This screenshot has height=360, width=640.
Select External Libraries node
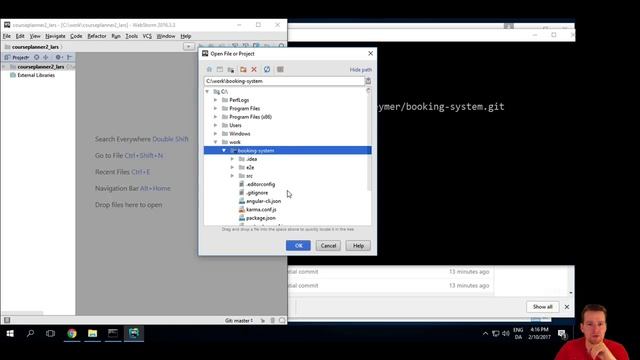coord(32,75)
